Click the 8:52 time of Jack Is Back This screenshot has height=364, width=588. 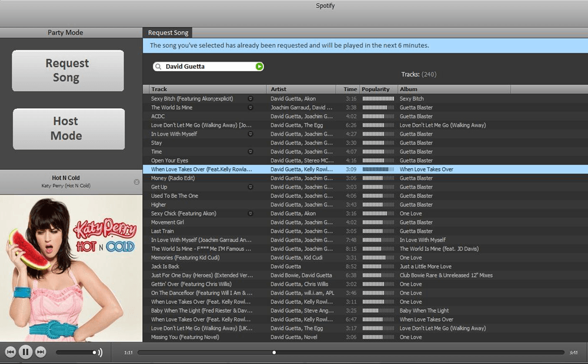pos(351,266)
